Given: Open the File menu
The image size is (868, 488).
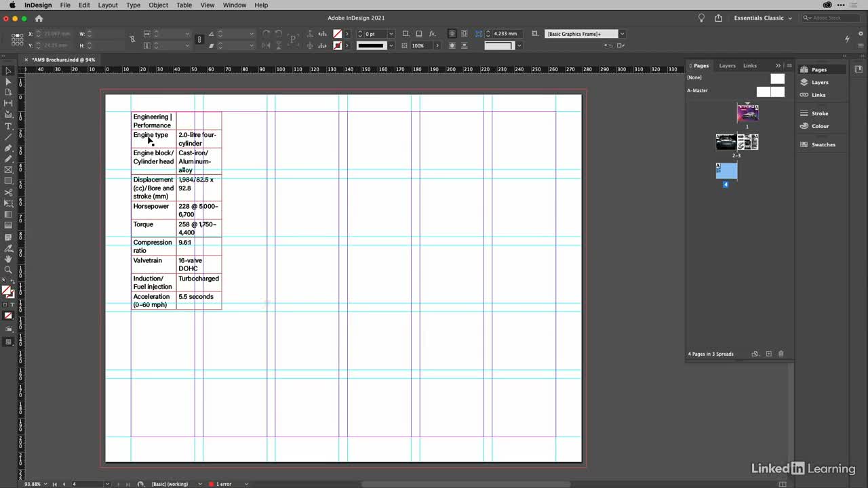Looking at the screenshot, I should pyautogui.click(x=65, y=5).
